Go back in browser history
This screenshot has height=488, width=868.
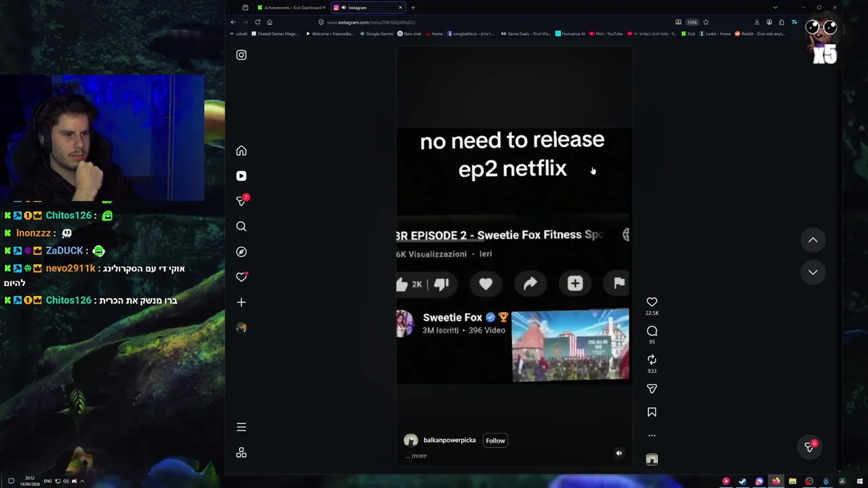click(x=233, y=22)
